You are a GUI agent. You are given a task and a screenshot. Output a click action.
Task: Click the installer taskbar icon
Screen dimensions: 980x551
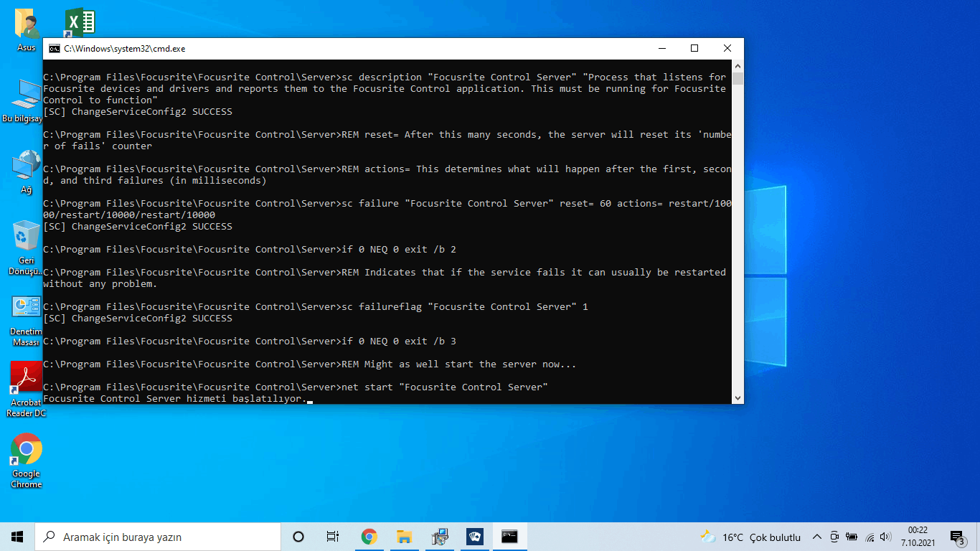[439, 537]
